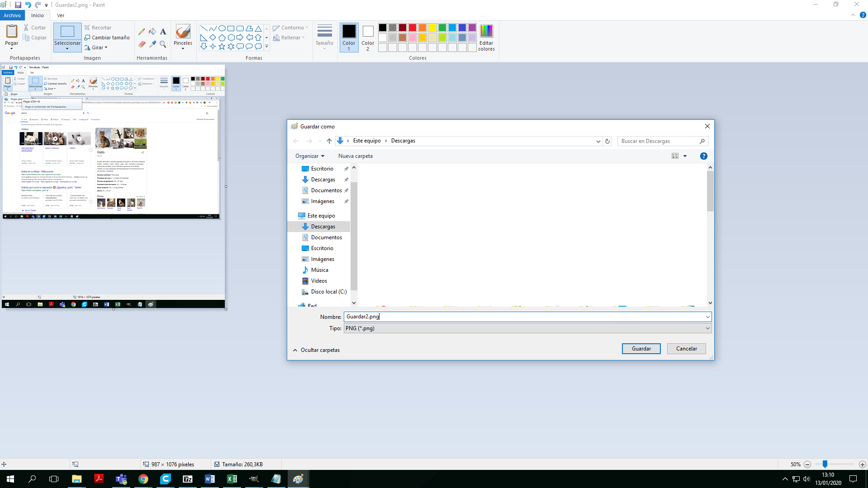Select the Pencil tool
This screenshot has width=868, height=488.
[142, 32]
